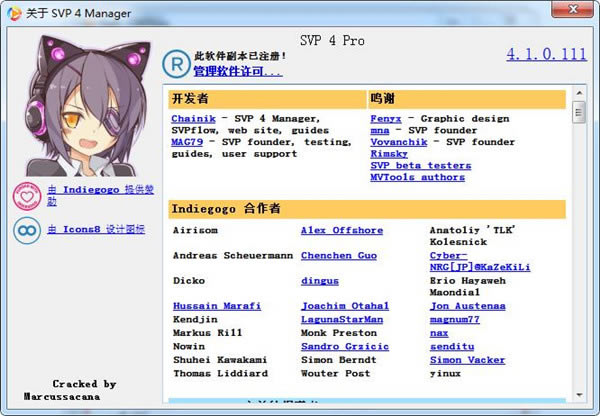Open MAG79 developer link

187,142
